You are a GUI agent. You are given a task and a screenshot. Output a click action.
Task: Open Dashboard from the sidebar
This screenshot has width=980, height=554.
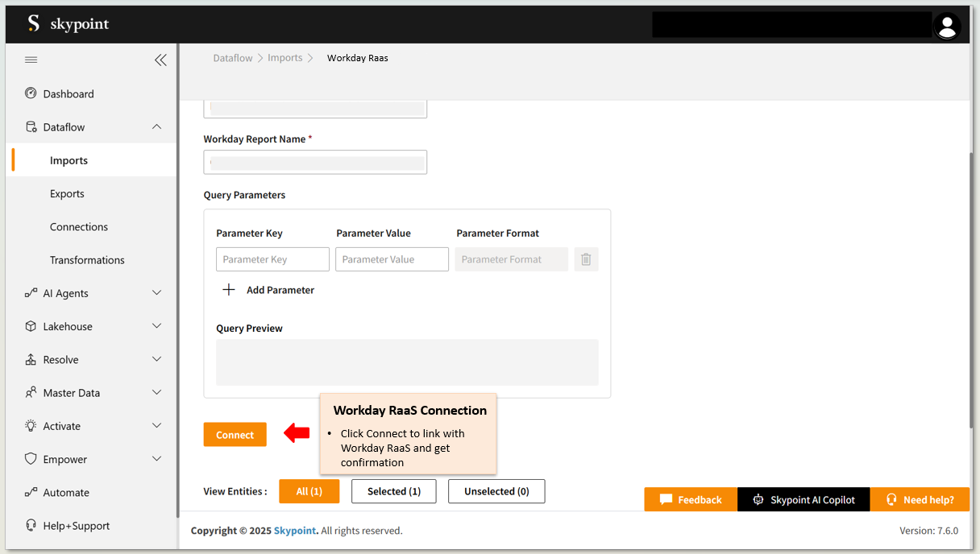click(69, 94)
